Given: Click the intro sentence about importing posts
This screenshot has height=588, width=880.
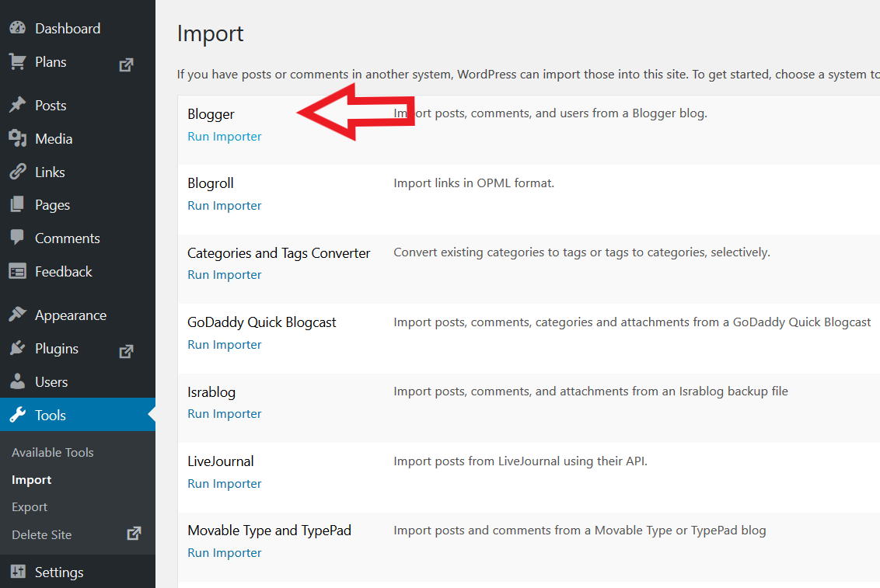Looking at the screenshot, I should 528,75.
